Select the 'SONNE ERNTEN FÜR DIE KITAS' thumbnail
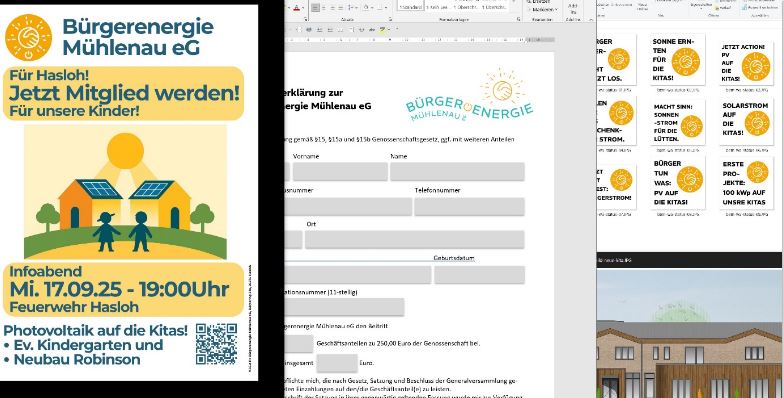Image resolution: width=783 pixels, height=398 pixels. (x=678, y=59)
